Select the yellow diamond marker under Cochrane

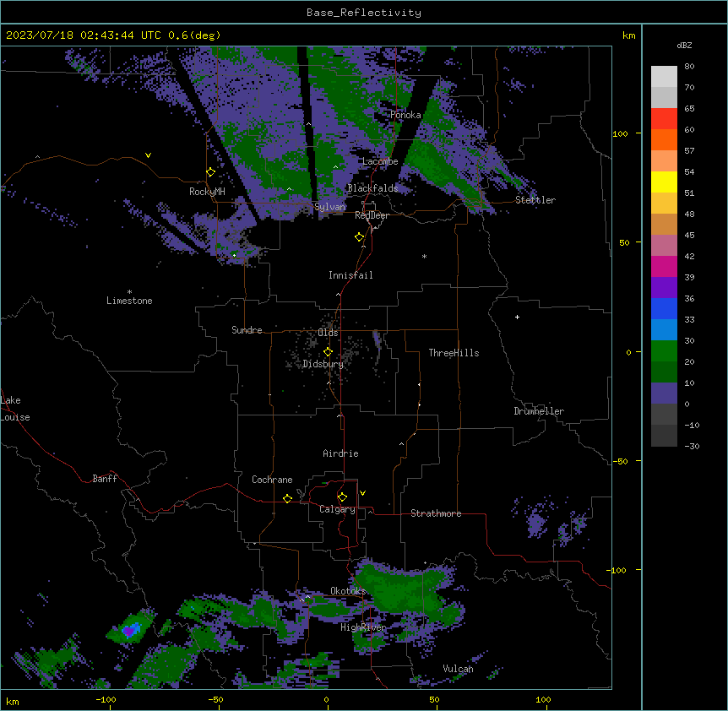(287, 498)
